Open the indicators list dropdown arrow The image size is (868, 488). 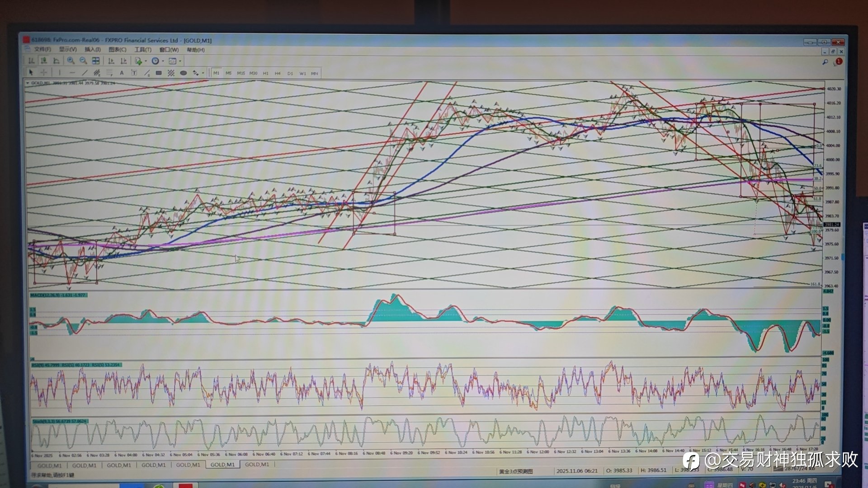[x=146, y=61]
